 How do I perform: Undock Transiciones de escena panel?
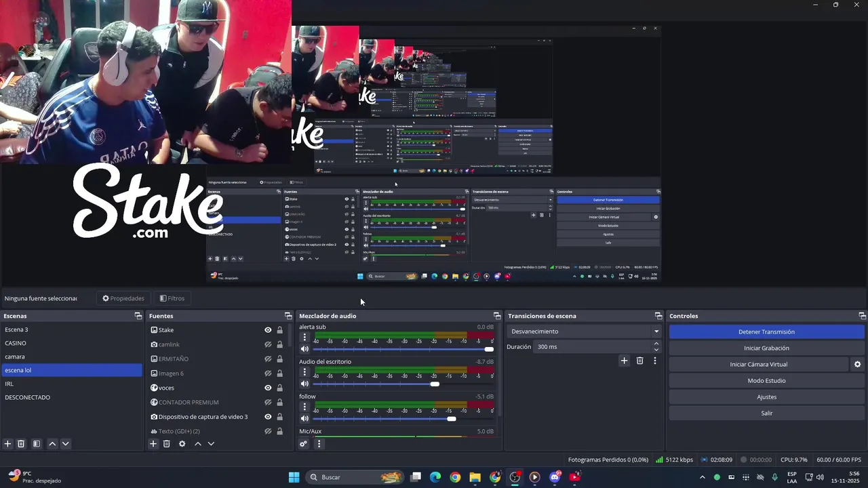658,316
